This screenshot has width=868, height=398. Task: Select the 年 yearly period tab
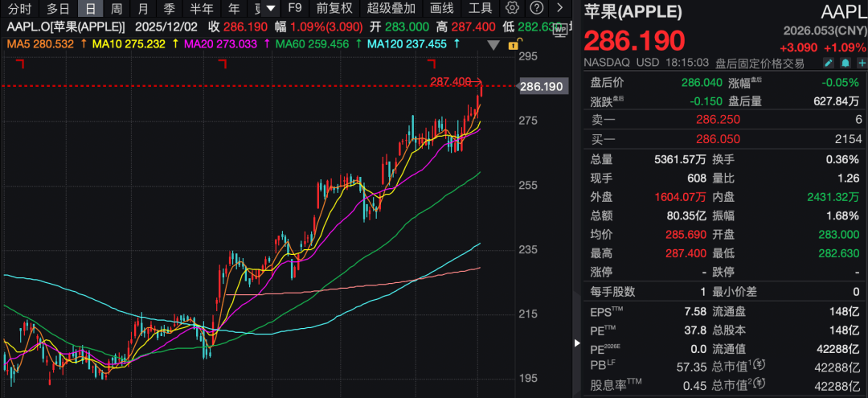234,8
